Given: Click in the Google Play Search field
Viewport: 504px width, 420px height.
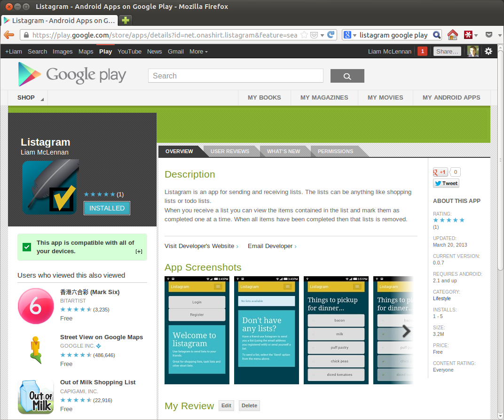Looking at the screenshot, I should coord(236,76).
